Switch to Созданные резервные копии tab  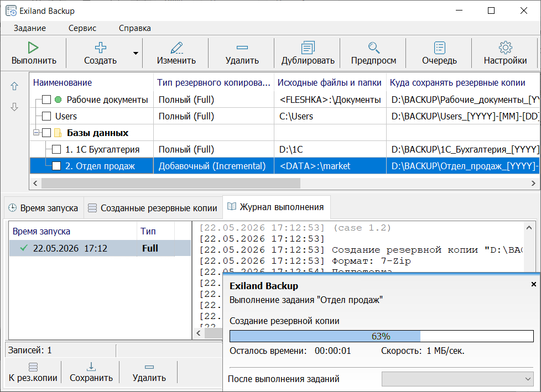click(x=153, y=208)
